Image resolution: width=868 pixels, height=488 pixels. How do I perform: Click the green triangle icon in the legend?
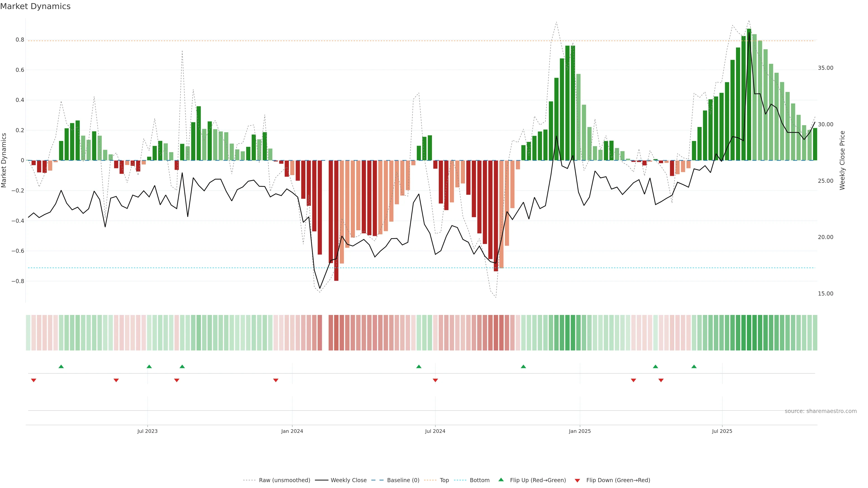[x=501, y=480]
